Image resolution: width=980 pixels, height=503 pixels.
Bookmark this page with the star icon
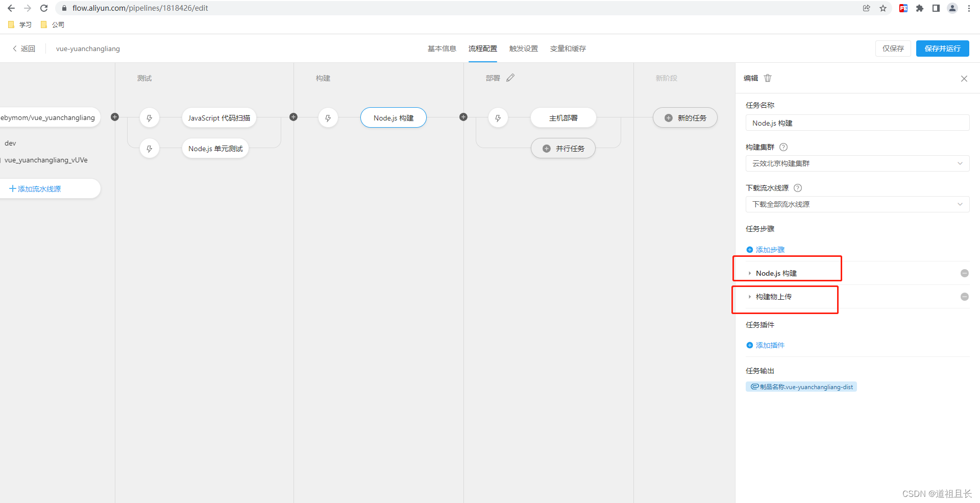(x=883, y=8)
